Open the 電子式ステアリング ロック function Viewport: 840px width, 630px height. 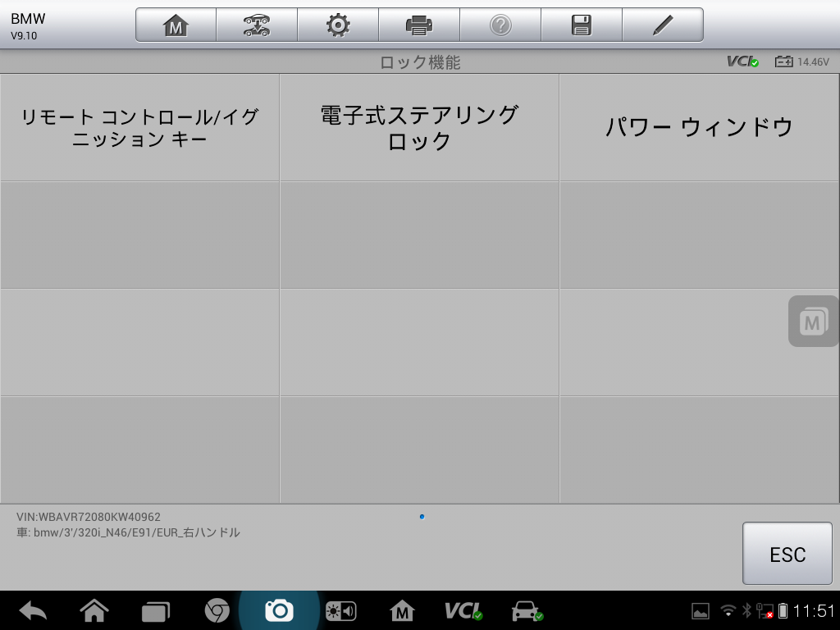(x=419, y=127)
